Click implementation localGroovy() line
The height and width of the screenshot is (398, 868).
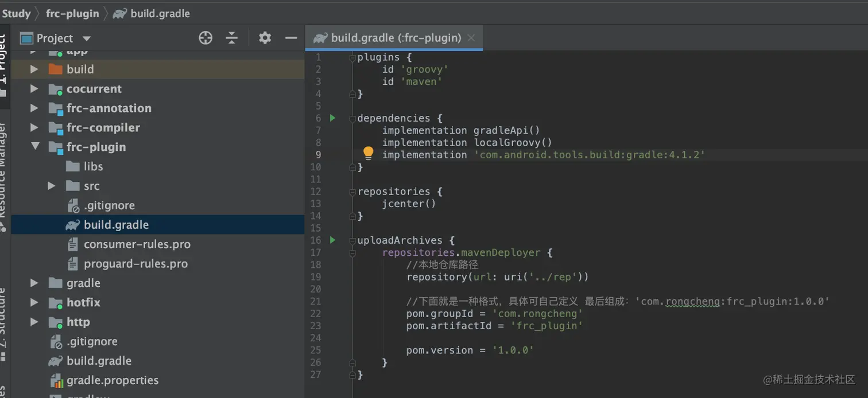point(467,143)
